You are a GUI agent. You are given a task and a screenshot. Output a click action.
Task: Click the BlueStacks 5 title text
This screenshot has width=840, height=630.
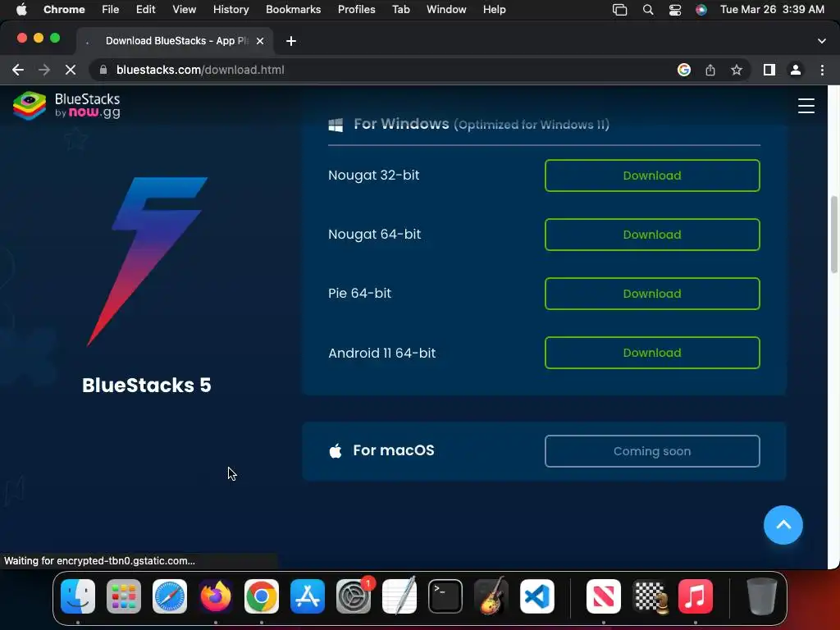[x=146, y=386]
